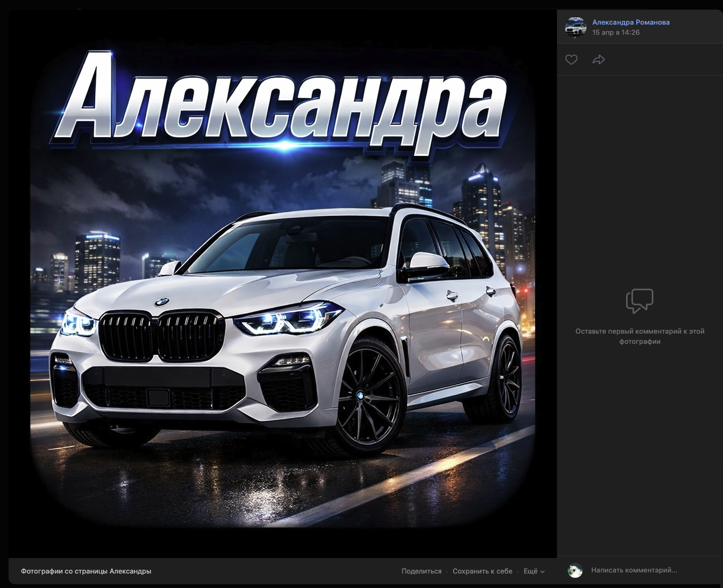Image resolution: width=723 pixels, height=588 pixels.
Task: Open Фотографии со страницы Александры album
Action: pyautogui.click(x=86, y=571)
